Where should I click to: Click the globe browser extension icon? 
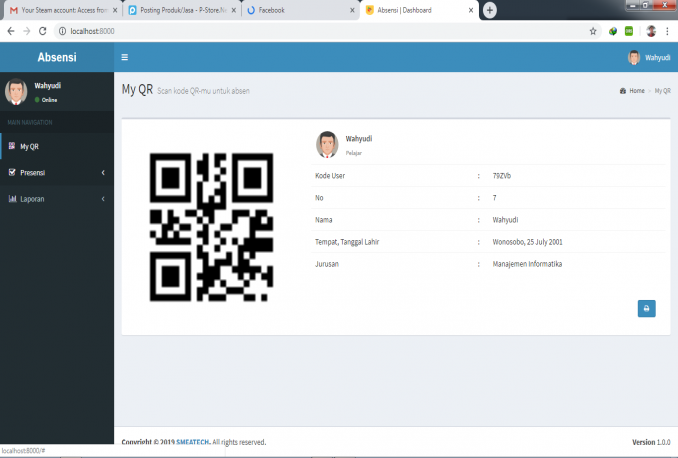(613, 31)
